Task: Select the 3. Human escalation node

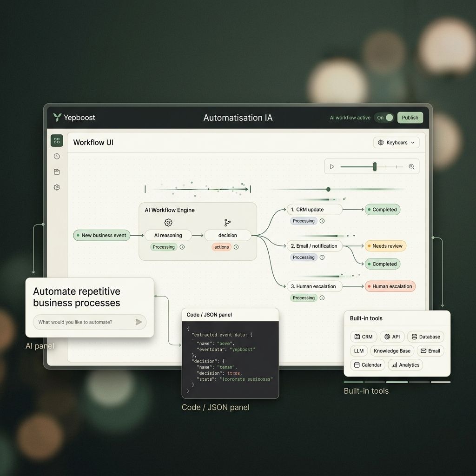Action: (x=315, y=286)
